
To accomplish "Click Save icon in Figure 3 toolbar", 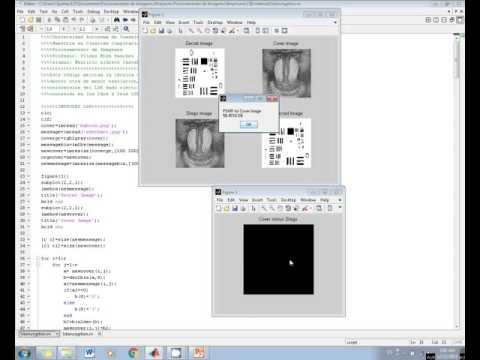I will [x=235, y=208].
